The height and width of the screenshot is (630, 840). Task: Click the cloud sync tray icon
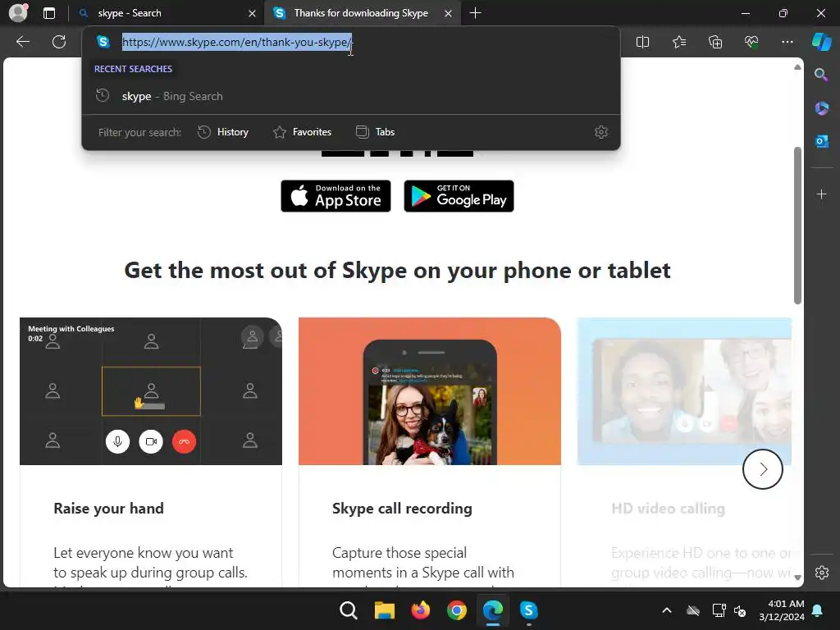[693, 610]
